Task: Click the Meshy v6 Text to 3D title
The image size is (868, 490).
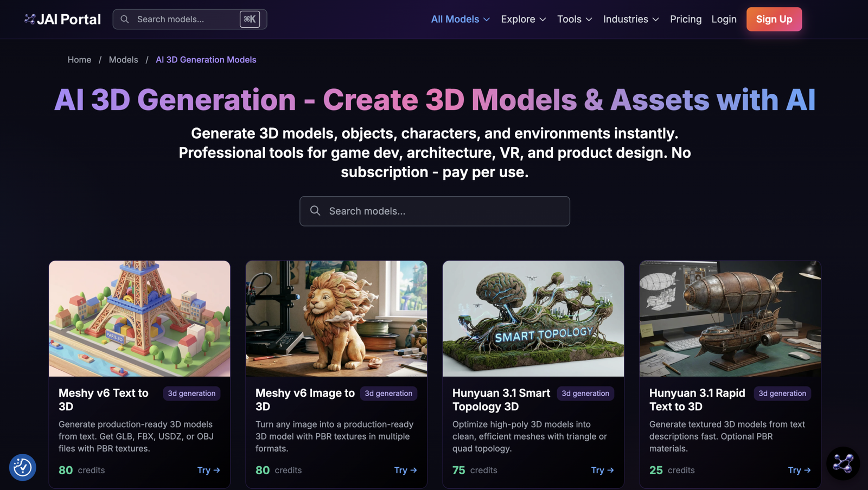Action: (x=104, y=399)
